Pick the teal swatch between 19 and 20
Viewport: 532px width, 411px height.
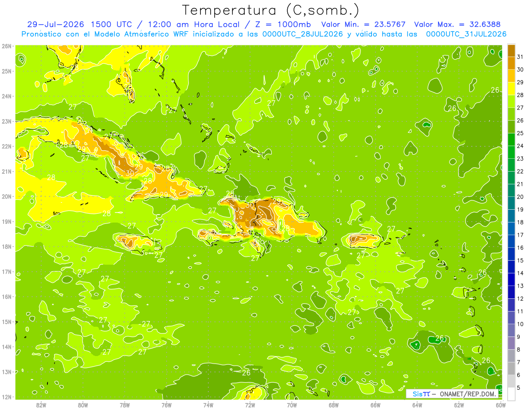click(511, 203)
